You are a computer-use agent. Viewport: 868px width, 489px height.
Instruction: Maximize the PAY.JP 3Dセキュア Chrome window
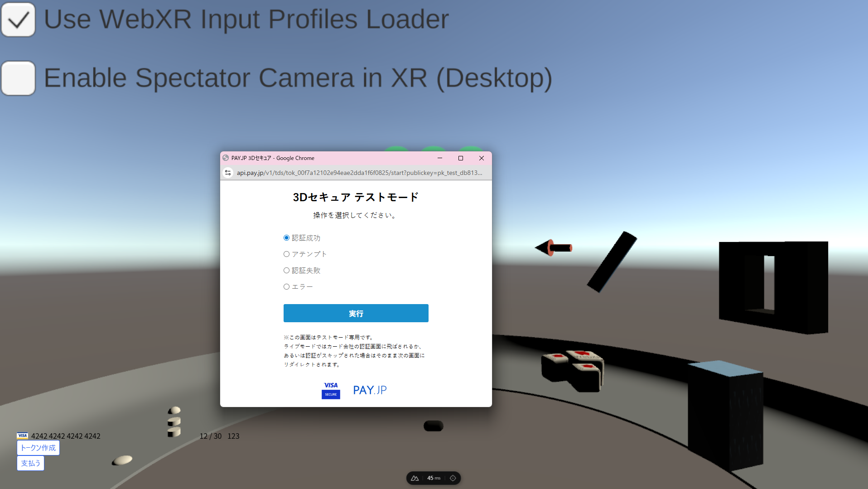pos(461,158)
